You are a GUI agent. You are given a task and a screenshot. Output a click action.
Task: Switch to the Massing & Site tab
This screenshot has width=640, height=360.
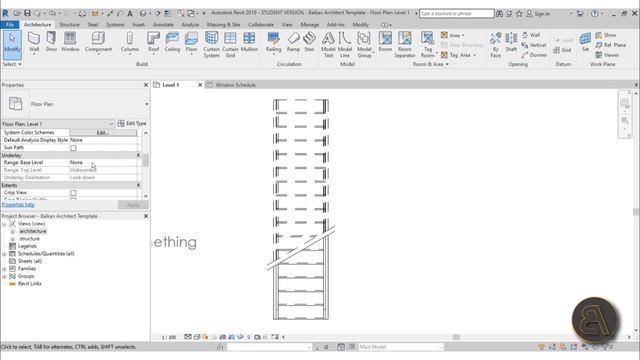click(223, 24)
